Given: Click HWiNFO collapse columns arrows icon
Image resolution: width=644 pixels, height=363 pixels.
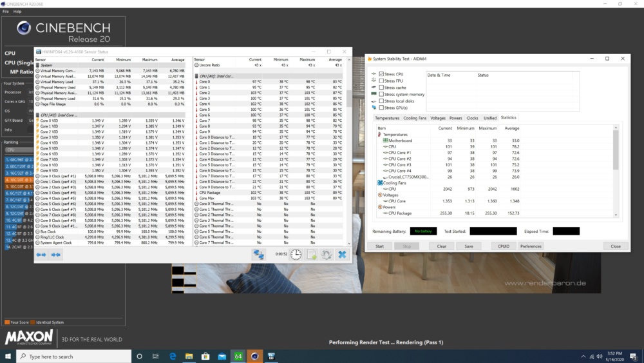Looking at the screenshot, I should click(x=56, y=255).
